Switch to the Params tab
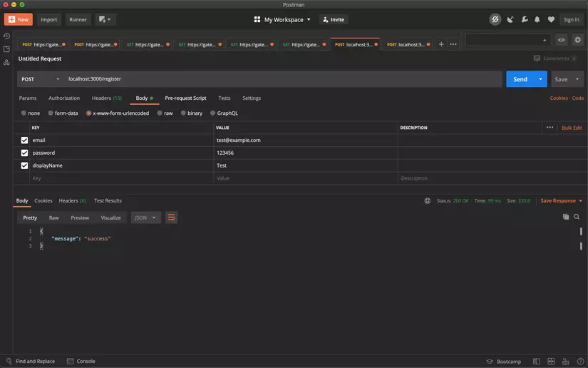Screen dimensions: 588x368 coord(28,98)
